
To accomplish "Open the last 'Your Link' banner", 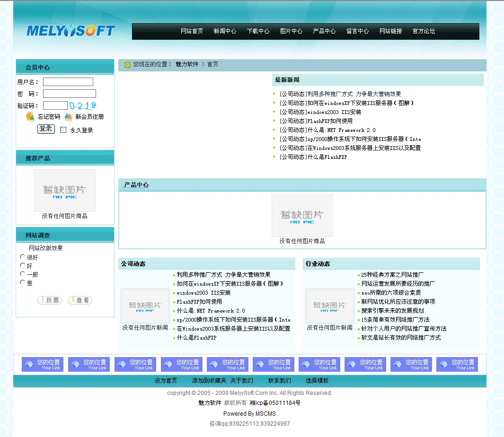I will pos(458,365).
